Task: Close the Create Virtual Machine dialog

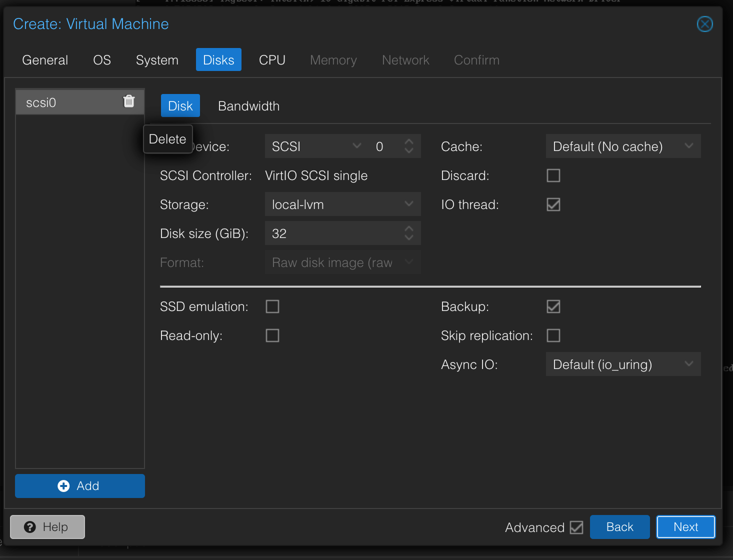Action: (704, 24)
